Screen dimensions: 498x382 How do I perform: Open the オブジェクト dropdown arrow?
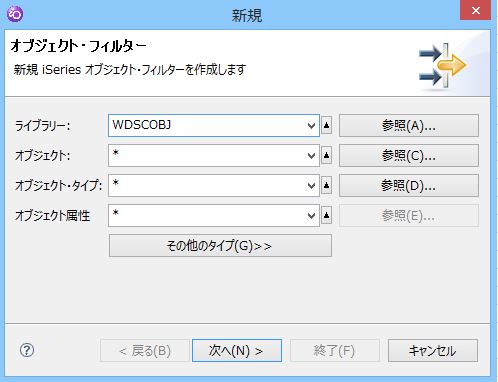[311, 156]
